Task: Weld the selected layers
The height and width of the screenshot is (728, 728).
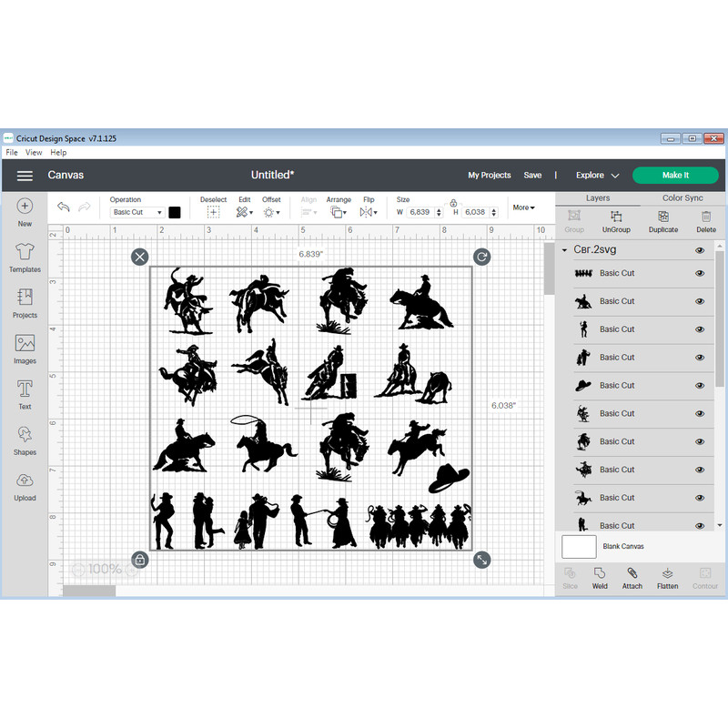Action: (x=600, y=578)
